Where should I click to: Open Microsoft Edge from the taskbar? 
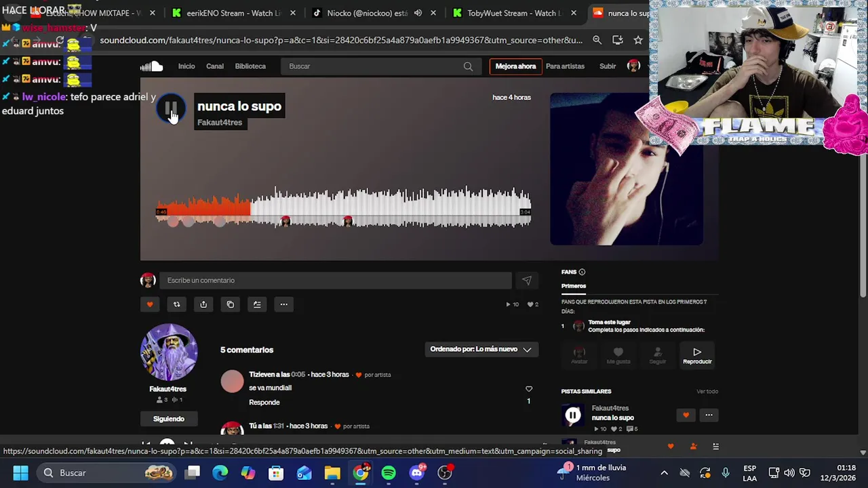pyautogui.click(x=220, y=472)
